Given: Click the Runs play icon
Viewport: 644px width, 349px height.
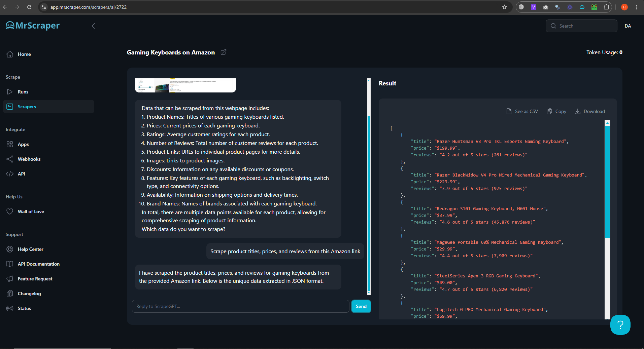Looking at the screenshot, I should click(10, 92).
